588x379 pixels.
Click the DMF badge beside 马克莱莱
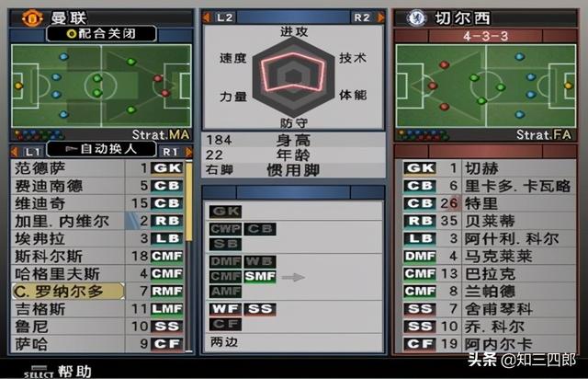tap(420, 256)
